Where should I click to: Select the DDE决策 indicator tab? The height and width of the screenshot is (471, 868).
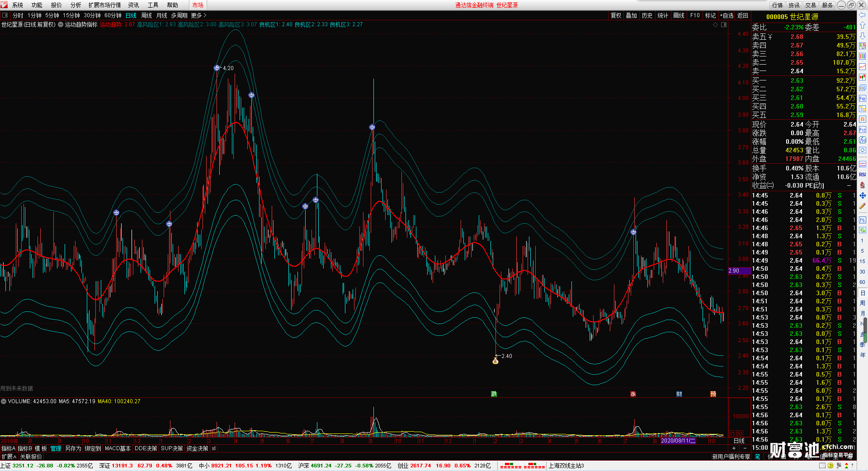coord(146,448)
